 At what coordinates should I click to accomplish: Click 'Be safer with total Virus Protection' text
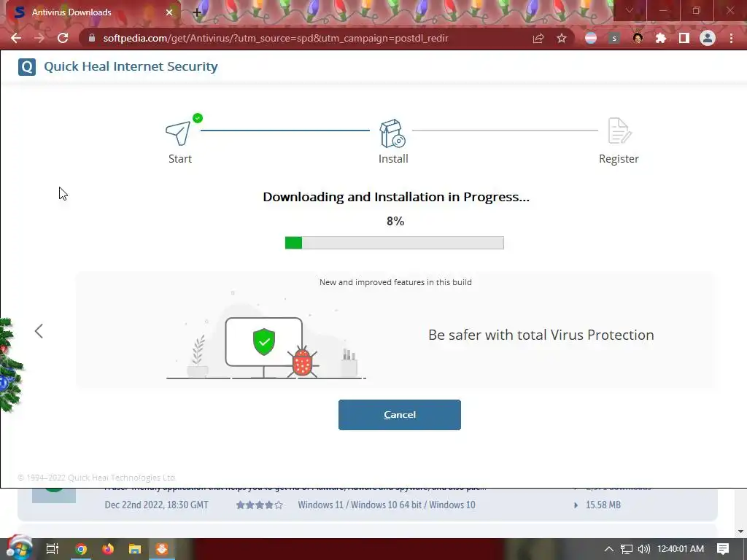tap(541, 335)
